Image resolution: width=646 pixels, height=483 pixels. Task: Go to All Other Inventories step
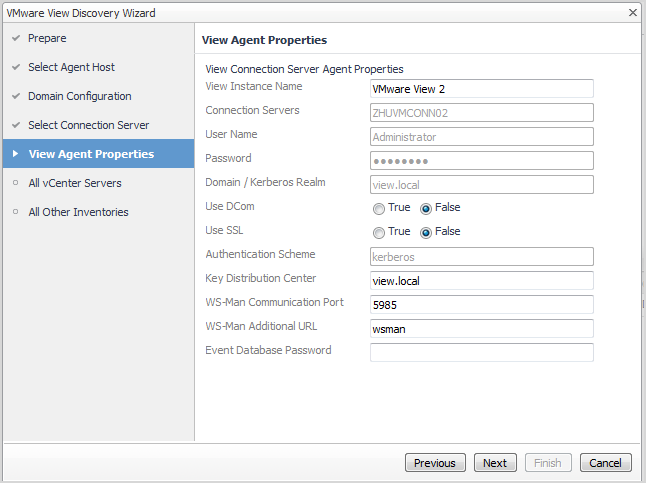point(78,212)
